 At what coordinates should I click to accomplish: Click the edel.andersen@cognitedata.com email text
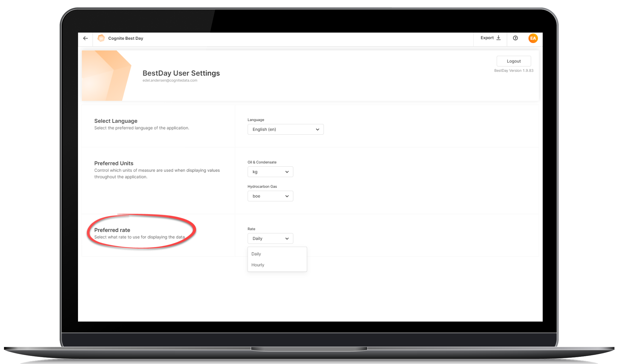pyautogui.click(x=170, y=80)
